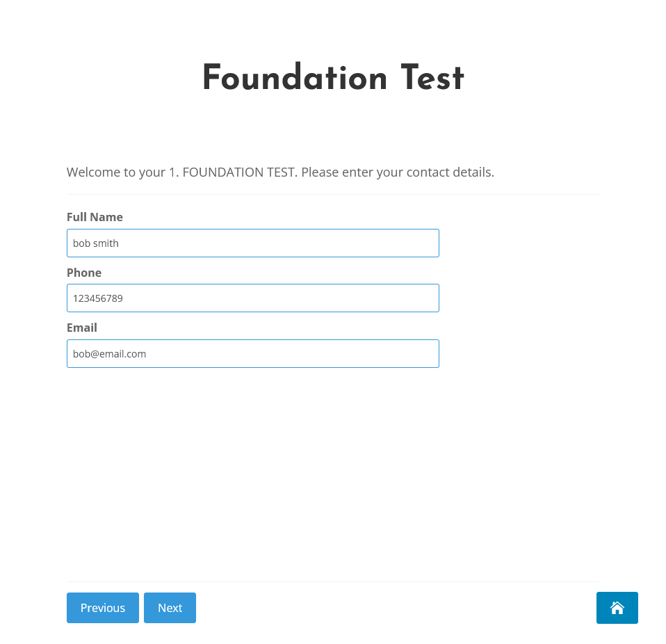Click the home icon button
Image resolution: width=666 pixels, height=644 pixels.
(x=617, y=607)
